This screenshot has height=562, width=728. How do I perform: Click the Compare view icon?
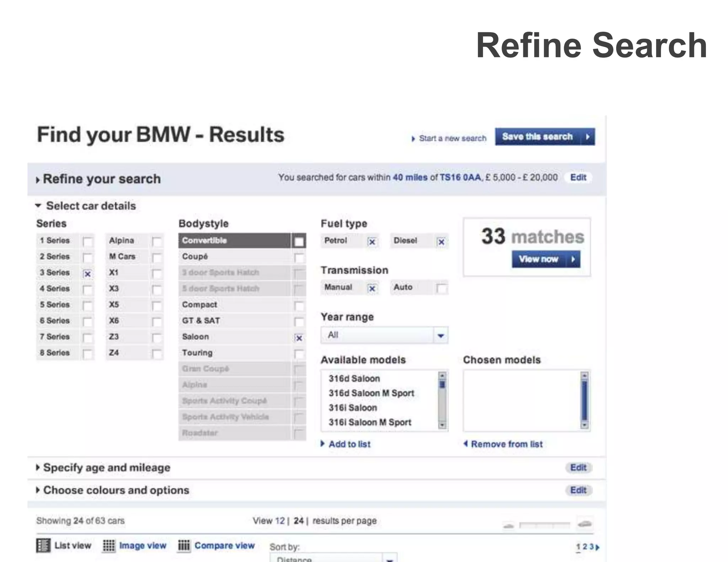click(x=184, y=546)
